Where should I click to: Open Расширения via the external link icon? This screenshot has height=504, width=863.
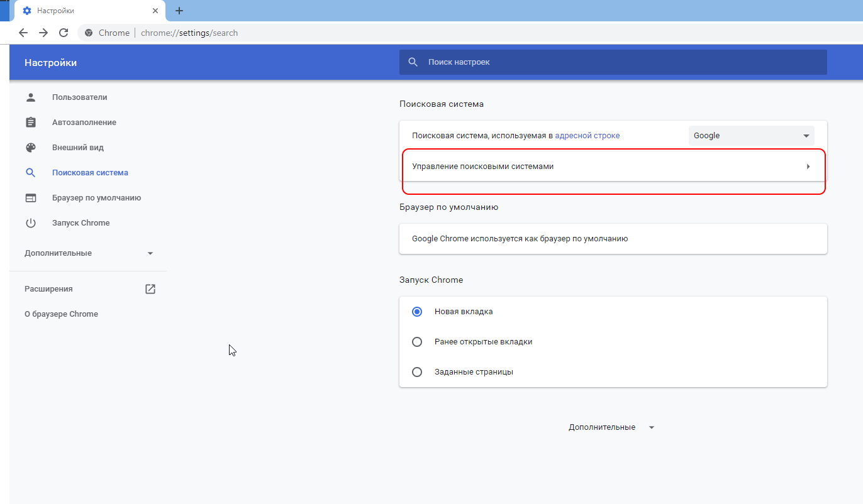tap(150, 288)
